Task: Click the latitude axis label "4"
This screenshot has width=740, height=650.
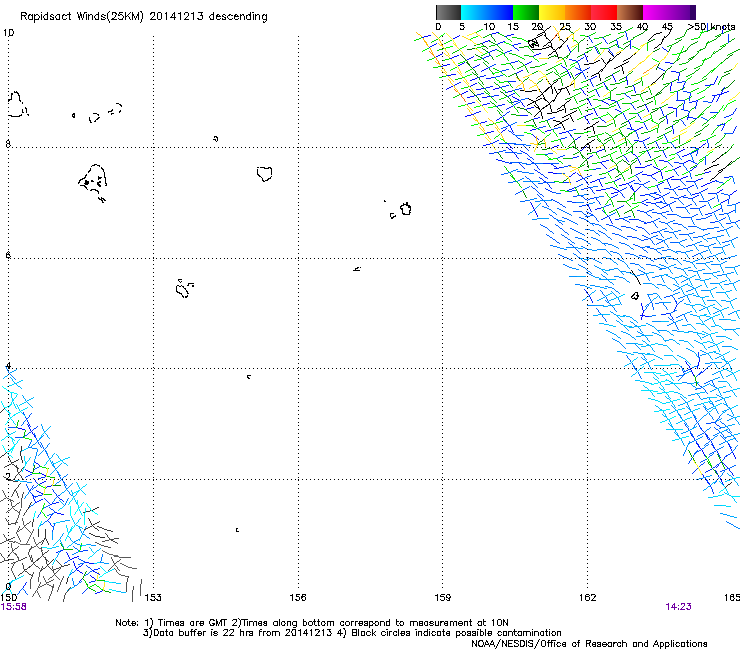Action: (x=8, y=365)
